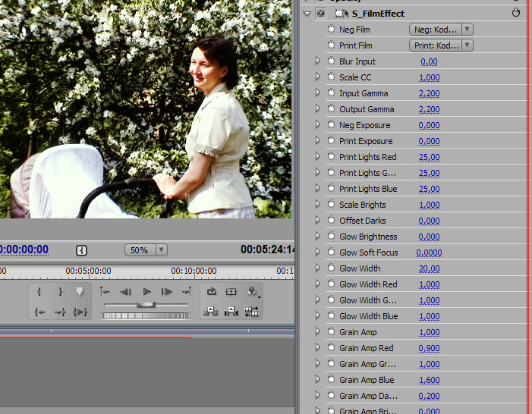The image size is (532, 414).
Task: Click the Grain Amp Blue value 1,600
Action: 429,380
